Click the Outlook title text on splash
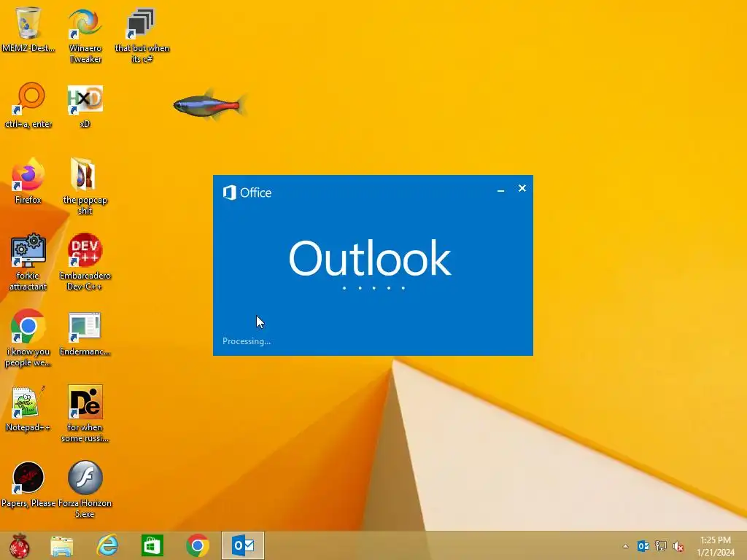The image size is (747, 560). click(370, 258)
